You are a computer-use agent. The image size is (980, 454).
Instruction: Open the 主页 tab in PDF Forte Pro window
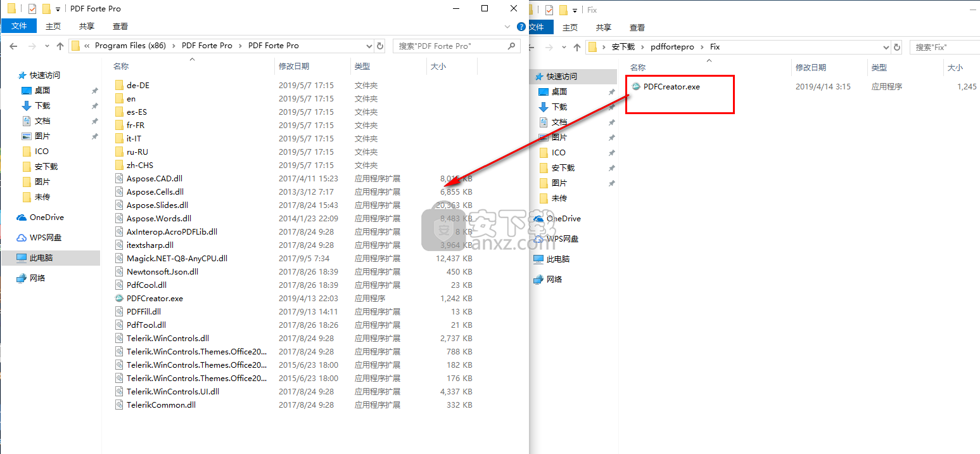(53, 26)
